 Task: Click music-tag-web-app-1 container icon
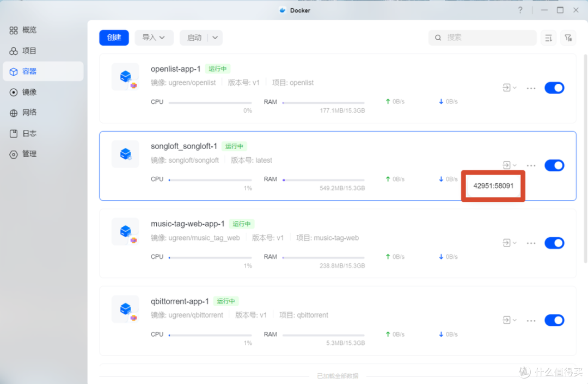pyautogui.click(x=126, y=232)
